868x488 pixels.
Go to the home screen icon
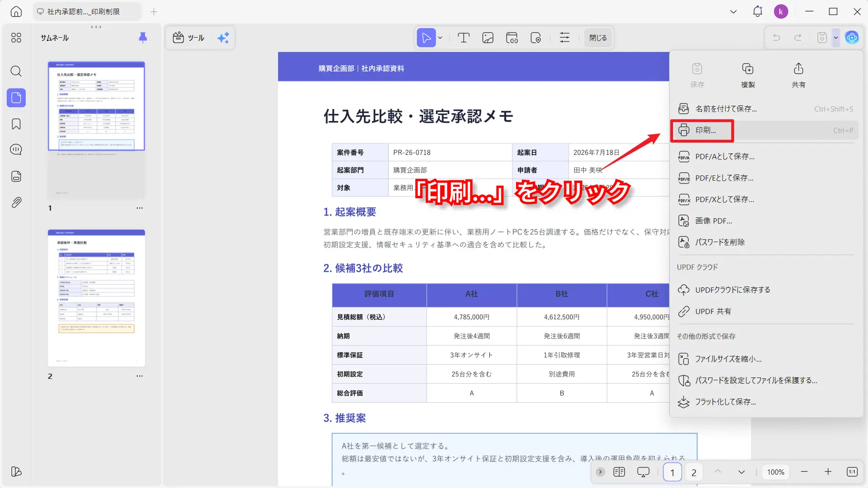pos(16,11)
